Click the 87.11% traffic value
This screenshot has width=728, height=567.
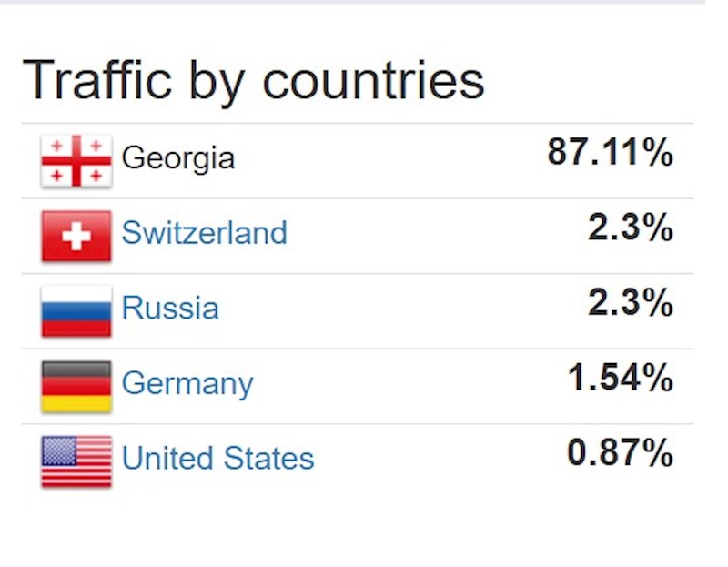[x=610, y=152]
